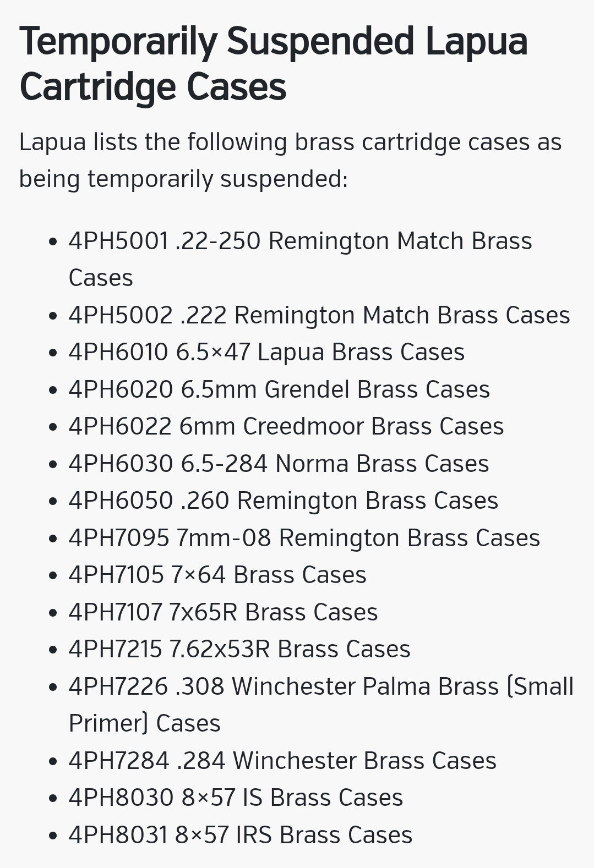Viewport: 594px width, 868px height.
Task: Select the 4PH6010 6.5×47 Lapua entry
Action: pos(266,352)
